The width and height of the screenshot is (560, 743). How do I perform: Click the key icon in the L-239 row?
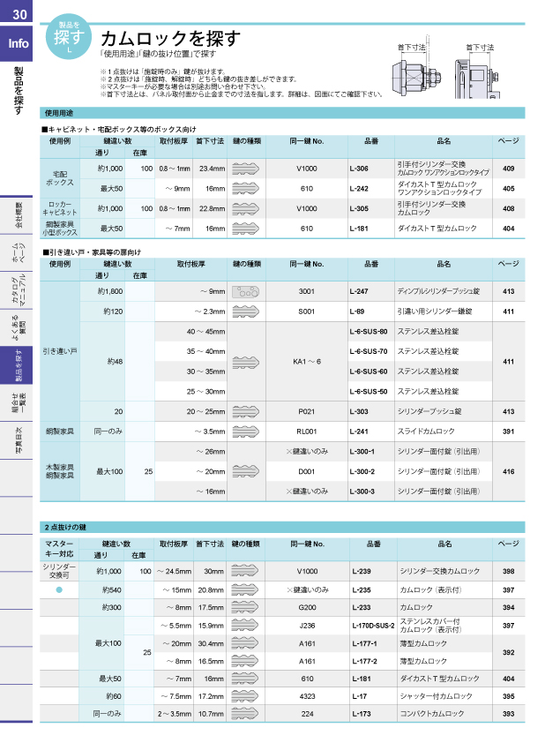click(x=247, y=572)
